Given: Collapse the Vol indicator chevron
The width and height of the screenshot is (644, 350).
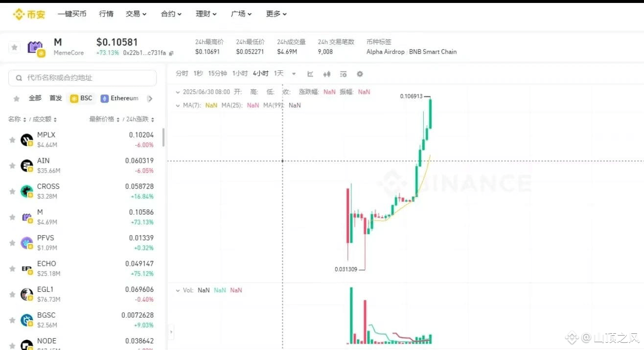Looking at the screenshot, I should click(178, 290).
